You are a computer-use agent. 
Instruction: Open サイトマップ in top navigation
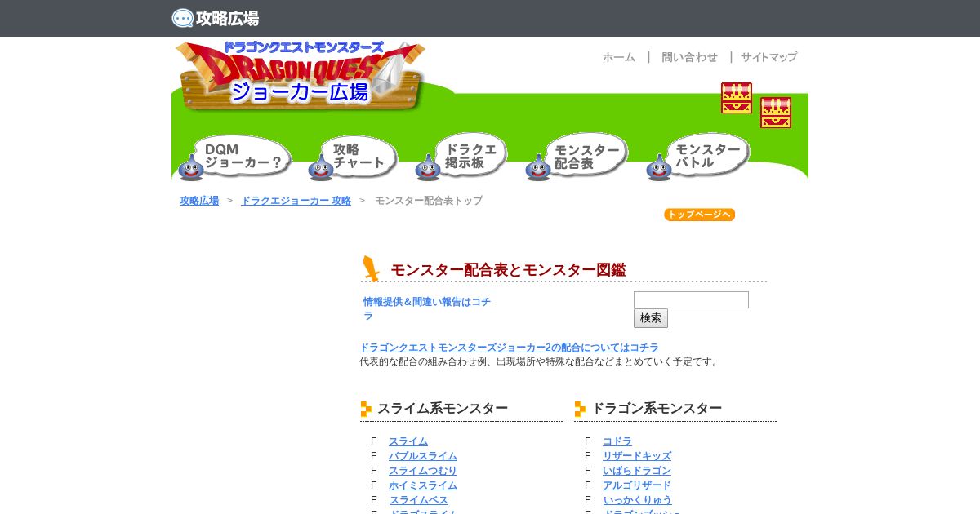click(768, 57)
